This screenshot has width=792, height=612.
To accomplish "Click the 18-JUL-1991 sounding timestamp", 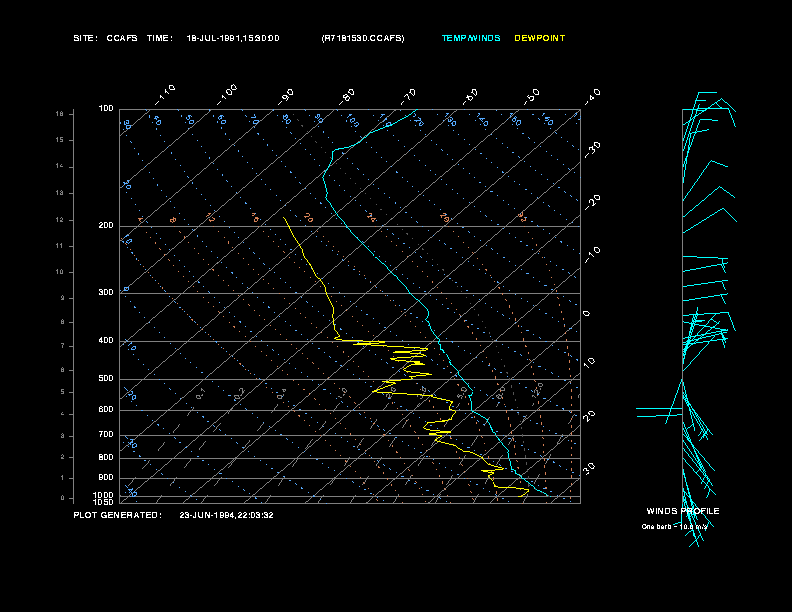I will (233, 38).
